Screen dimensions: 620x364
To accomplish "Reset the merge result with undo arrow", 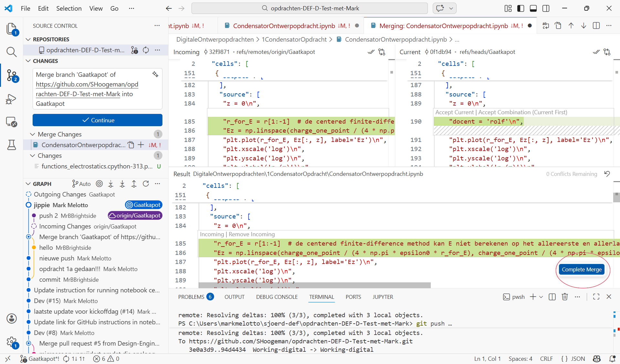I will [x=607, y=174].
